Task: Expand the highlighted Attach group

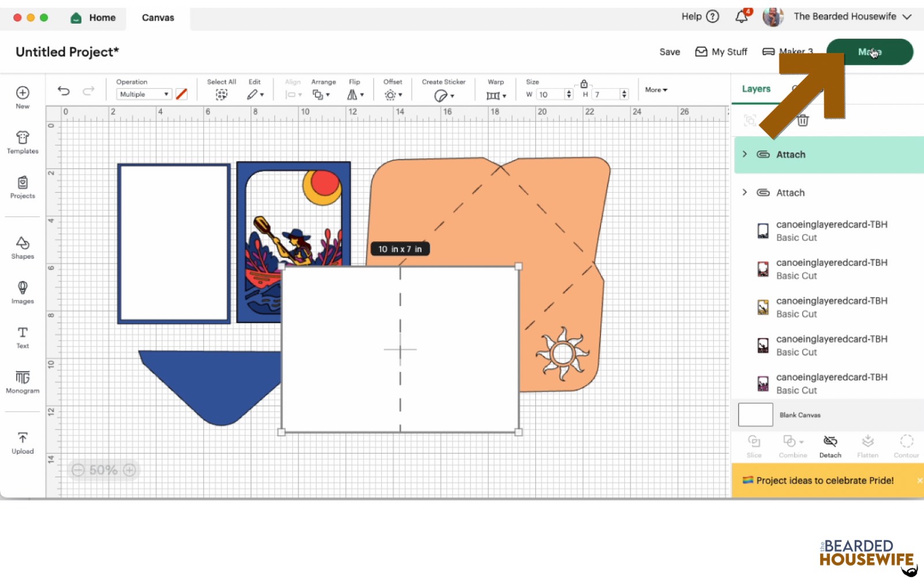Action: [744, 154]
